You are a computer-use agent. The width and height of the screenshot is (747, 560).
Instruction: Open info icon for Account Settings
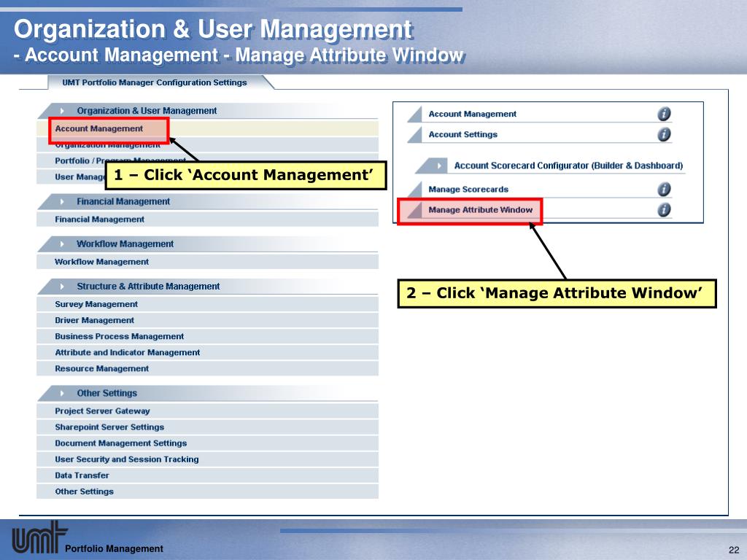click(664, 134)
